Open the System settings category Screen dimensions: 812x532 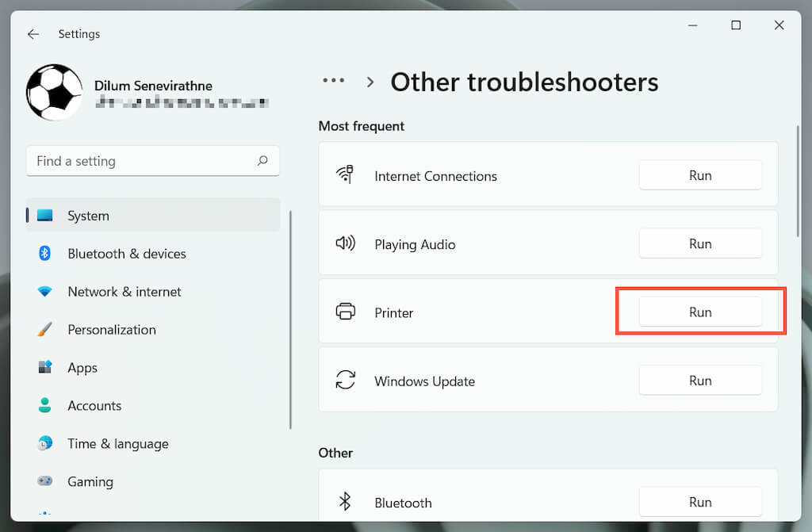88,216
